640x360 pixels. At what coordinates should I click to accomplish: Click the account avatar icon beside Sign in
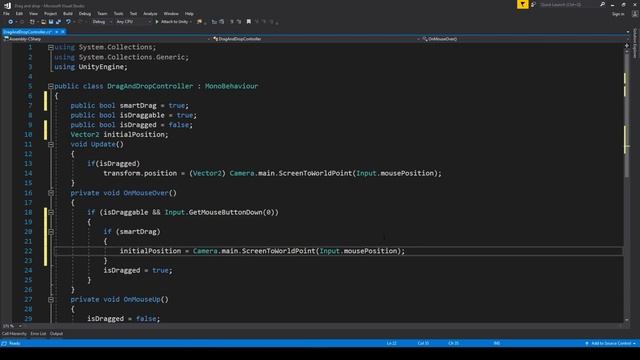tap(635, 14)
